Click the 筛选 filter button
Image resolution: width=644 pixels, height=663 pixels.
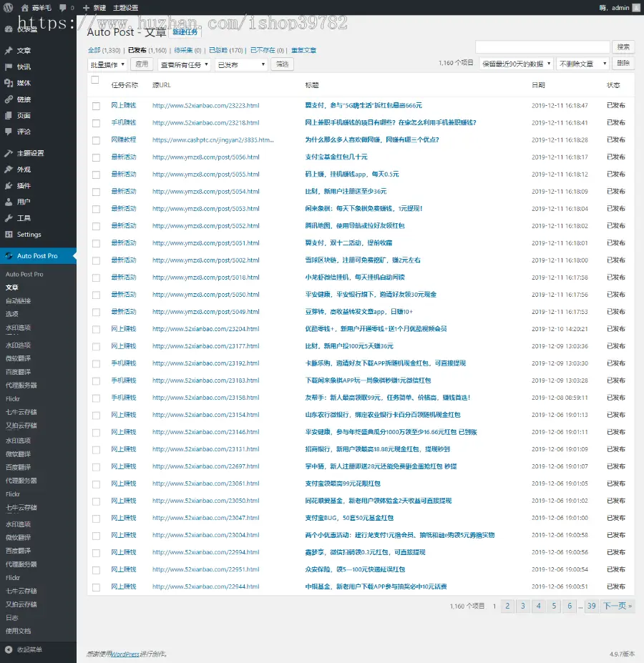282,64
